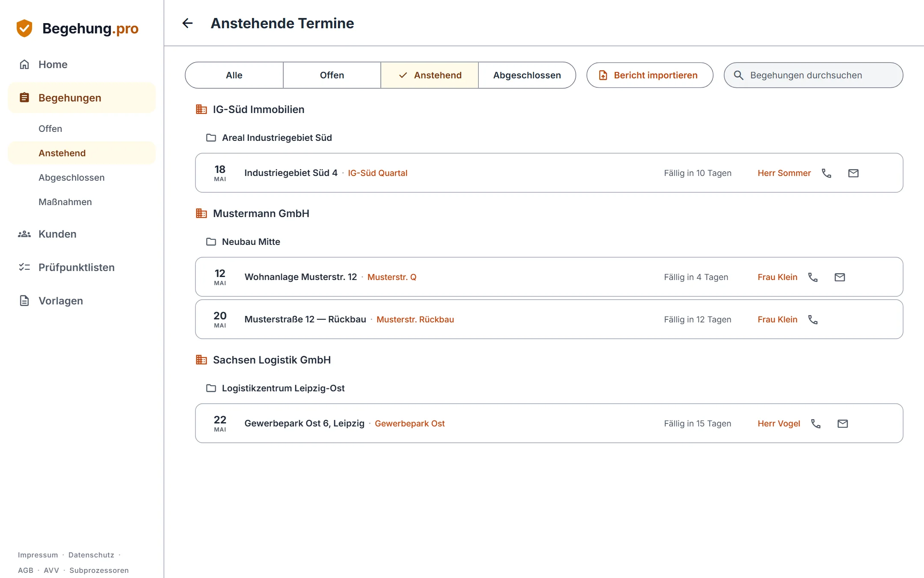
Task: Click phone icon in Musterstraße 12 — Rückbau row
Action: click(x=813, y=319)
